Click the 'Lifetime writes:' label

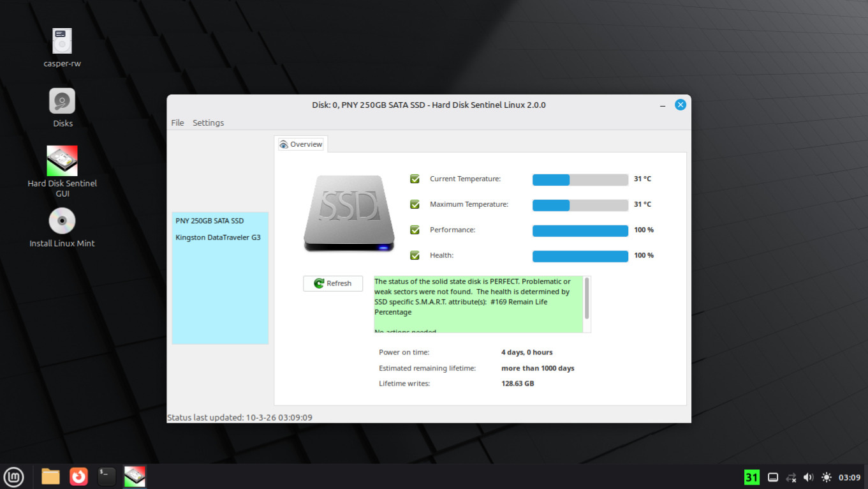(404, 384)
